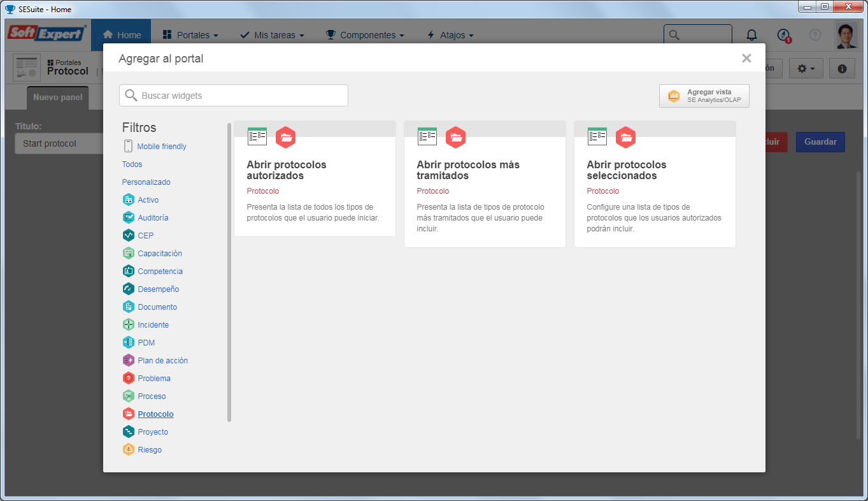
Task: Open the notifications bell icon
Action: click(x=752, y=35)
